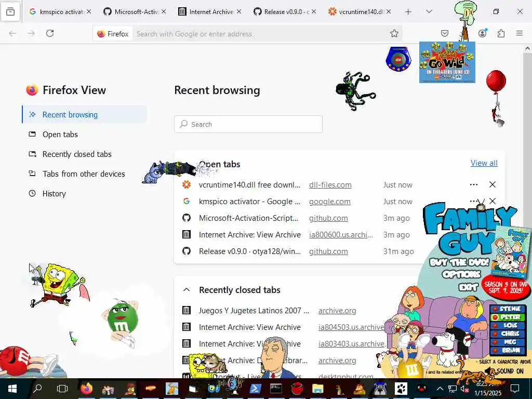Switch to the Internet Archive tab
This screenshot has width=532, height=399.
(x=210, y=12)
